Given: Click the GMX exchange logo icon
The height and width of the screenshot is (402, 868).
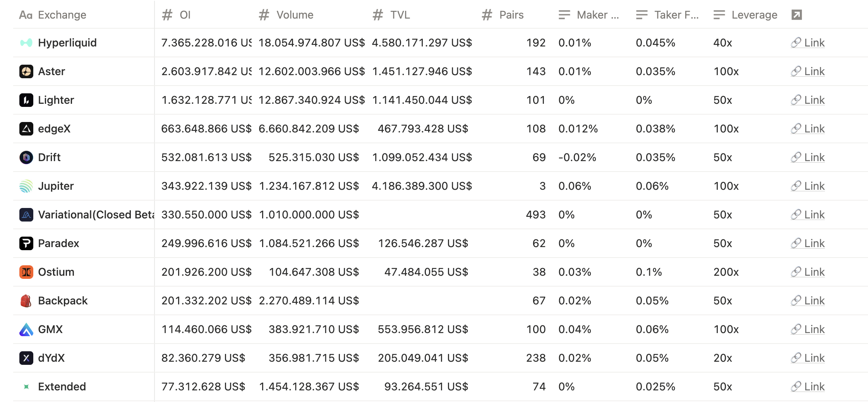Looking at the screenshot, I should 26,329.
